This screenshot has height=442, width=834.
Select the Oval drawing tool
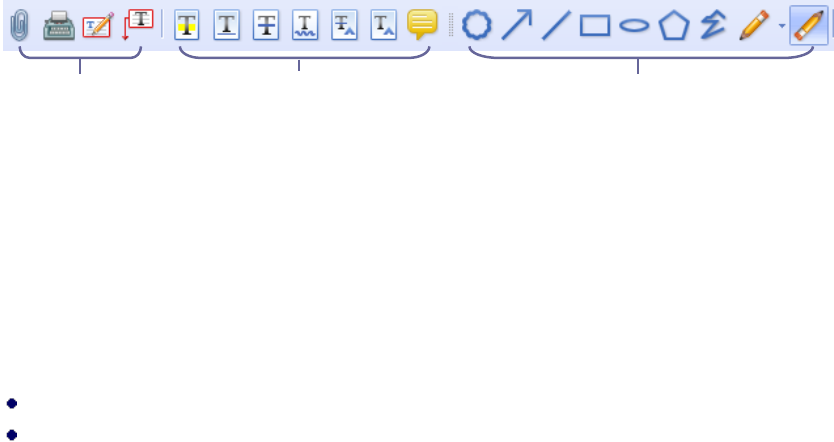point(634,25)
